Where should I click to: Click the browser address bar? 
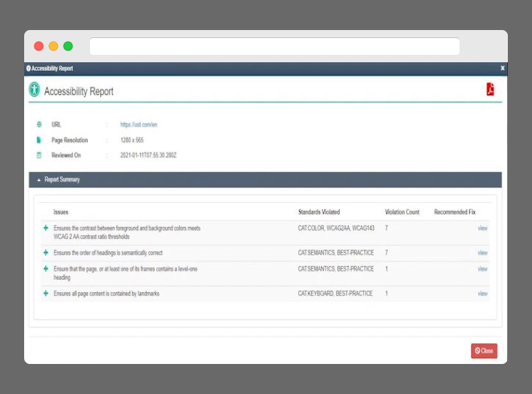[274, 47]
